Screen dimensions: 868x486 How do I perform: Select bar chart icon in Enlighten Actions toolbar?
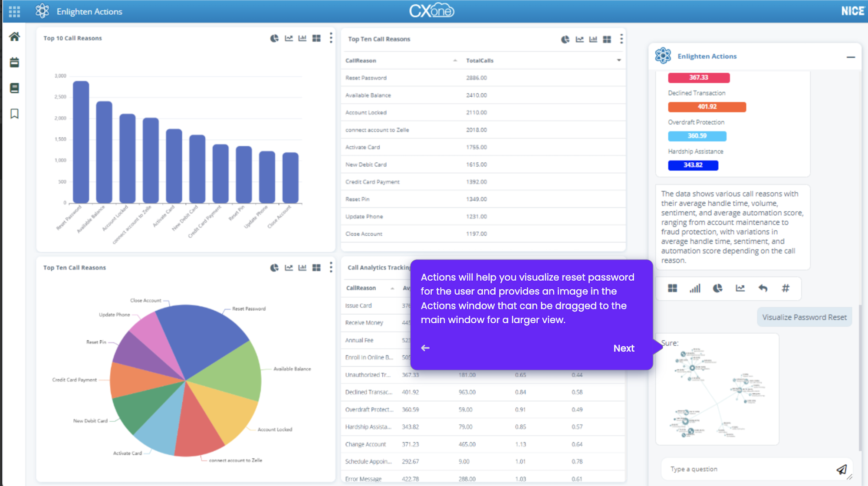(695, 288)
